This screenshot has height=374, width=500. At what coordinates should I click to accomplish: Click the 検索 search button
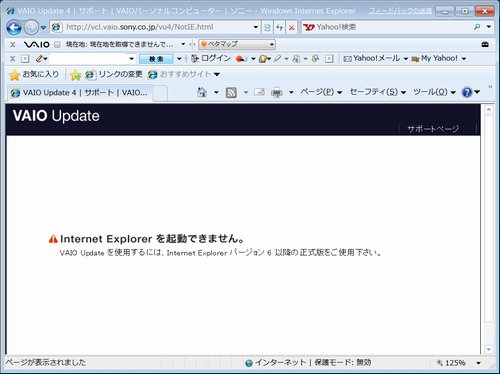click(x=156, y=59)
